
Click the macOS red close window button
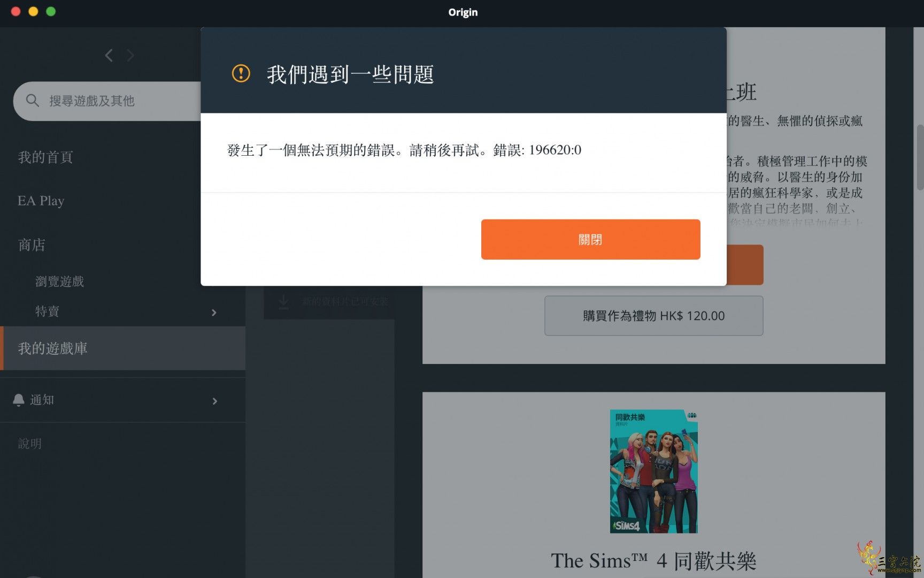16,11
